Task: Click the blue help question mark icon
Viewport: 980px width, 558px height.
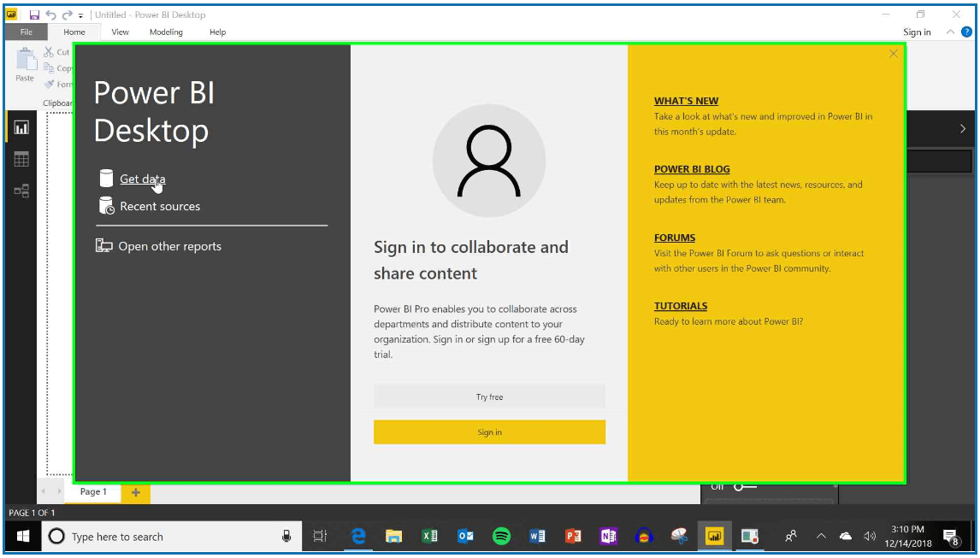Action: click(966, 32)
